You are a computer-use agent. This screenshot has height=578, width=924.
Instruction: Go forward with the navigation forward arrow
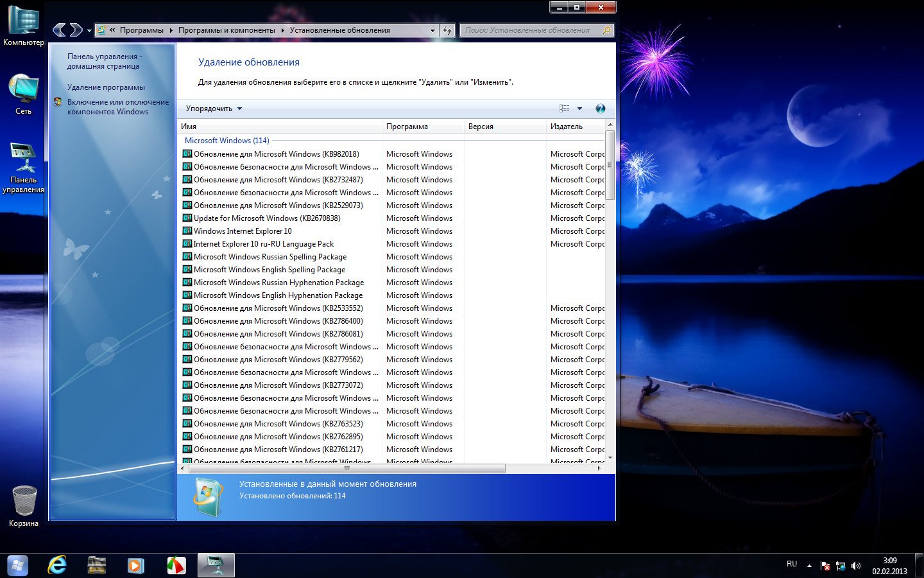[76, 30]
